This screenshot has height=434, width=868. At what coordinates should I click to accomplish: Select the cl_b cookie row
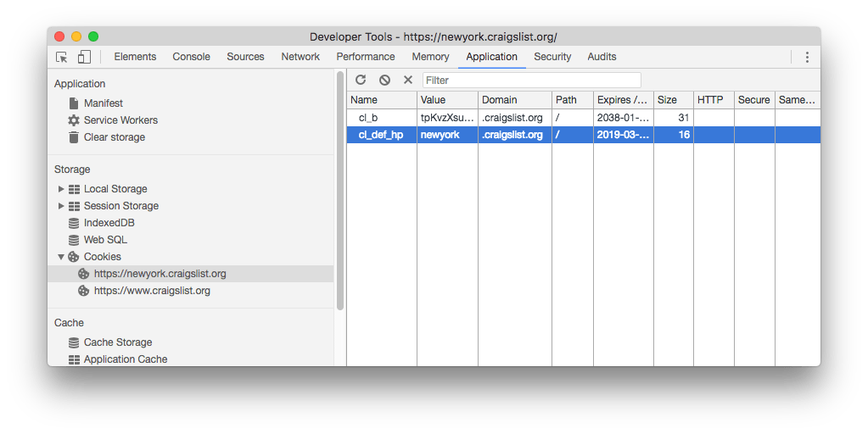point(584,118)
